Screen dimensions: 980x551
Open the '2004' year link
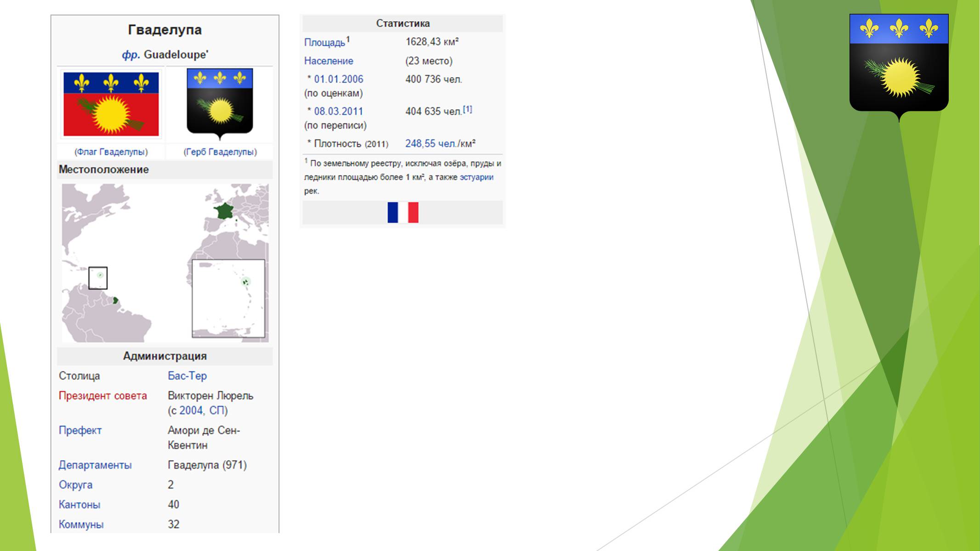(191, 410)
